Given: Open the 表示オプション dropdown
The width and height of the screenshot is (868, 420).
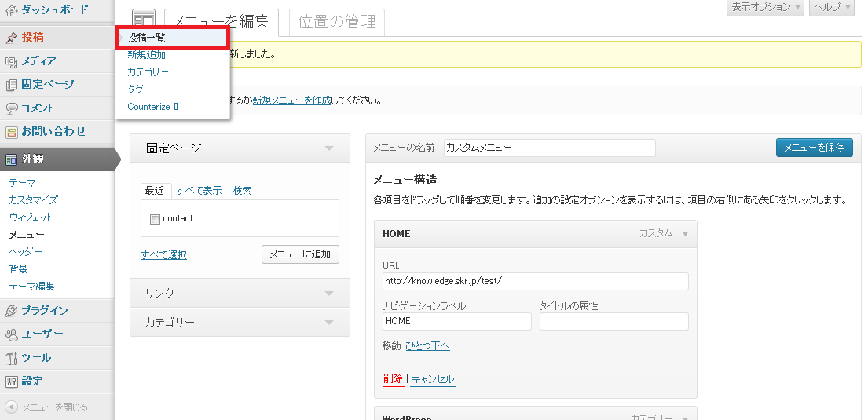Looking at the screenshot, I should pyautogui.click(x=765, y=7).
